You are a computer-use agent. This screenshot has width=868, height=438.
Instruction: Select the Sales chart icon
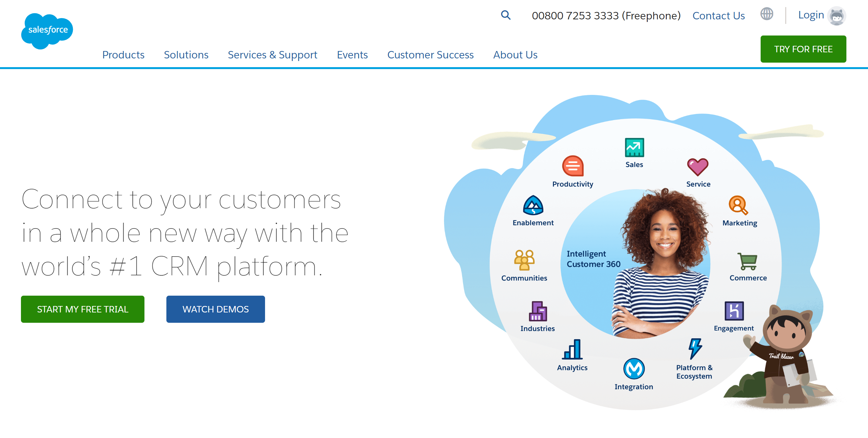pyautogui.click(x=634, y=148)
